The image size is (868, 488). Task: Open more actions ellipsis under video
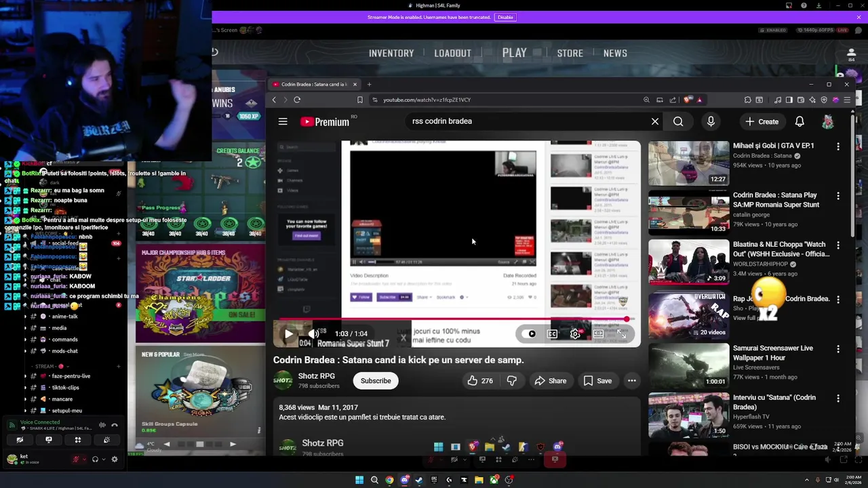(x=632, y=381)
